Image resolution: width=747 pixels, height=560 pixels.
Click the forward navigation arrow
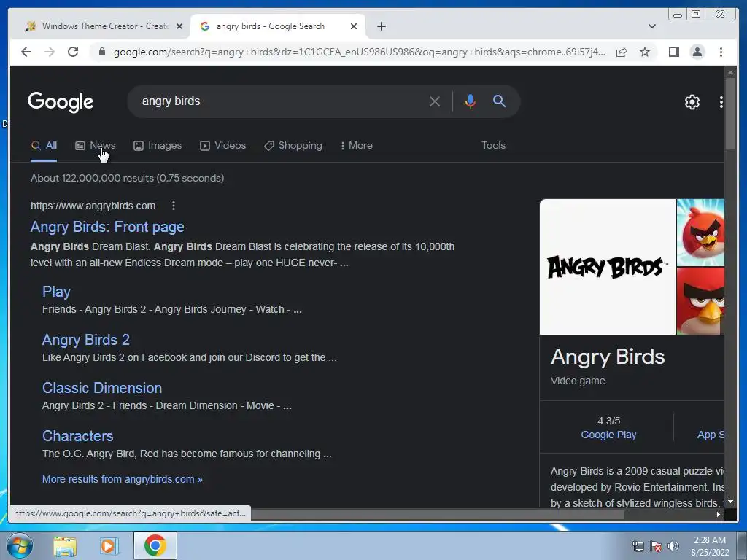point(50,52)
